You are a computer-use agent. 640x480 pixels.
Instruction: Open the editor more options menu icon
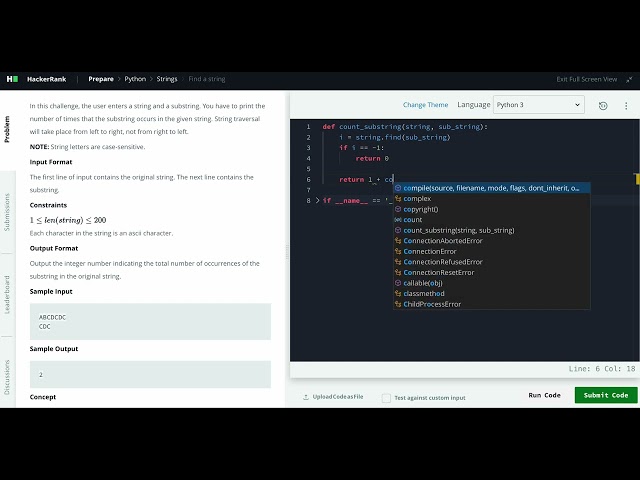626,106
